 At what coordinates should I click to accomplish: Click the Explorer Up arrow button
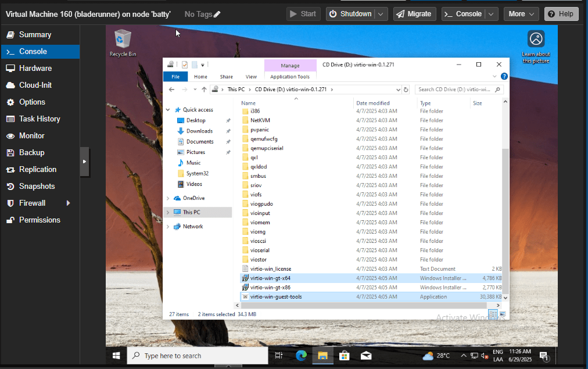pyautogui.click(x=204, y=89)
